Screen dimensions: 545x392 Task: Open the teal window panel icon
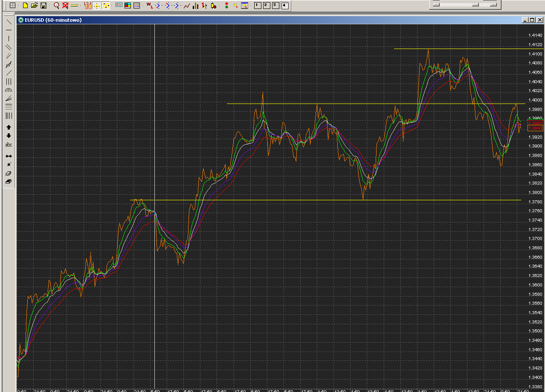[x=119, y=6]
